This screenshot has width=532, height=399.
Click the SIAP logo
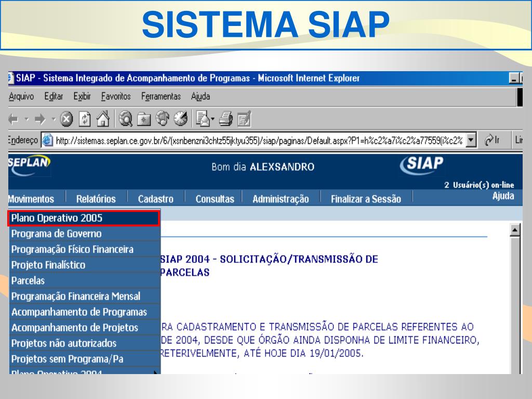[422, 165]
